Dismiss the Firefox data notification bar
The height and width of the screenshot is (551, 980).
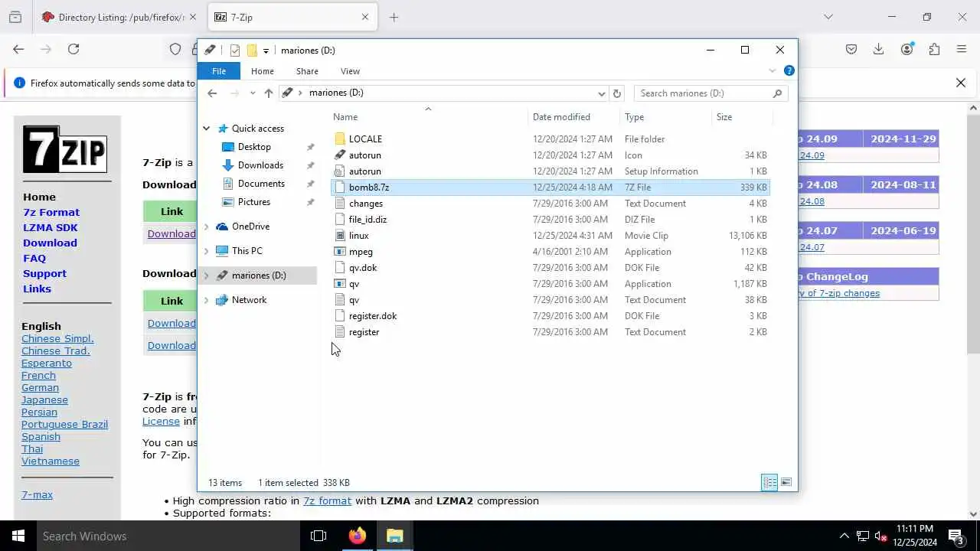961,83
